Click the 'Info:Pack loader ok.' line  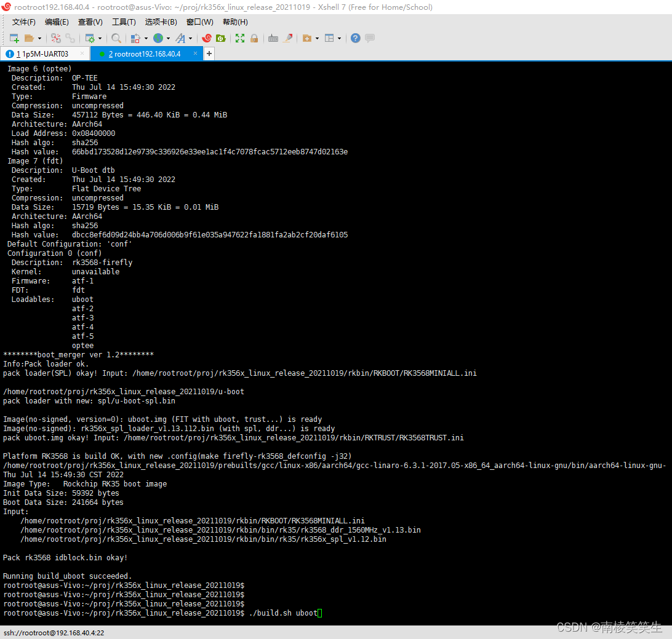coord(46,363)
